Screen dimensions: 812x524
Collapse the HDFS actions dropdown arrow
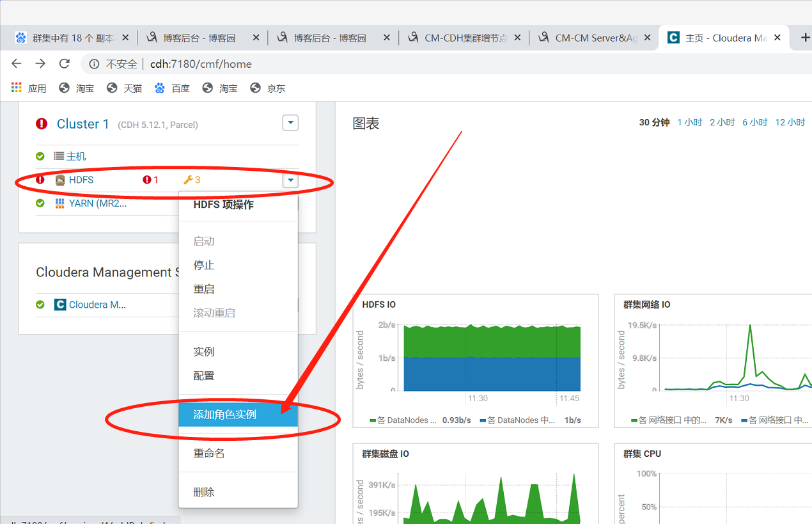coord(291,180)
